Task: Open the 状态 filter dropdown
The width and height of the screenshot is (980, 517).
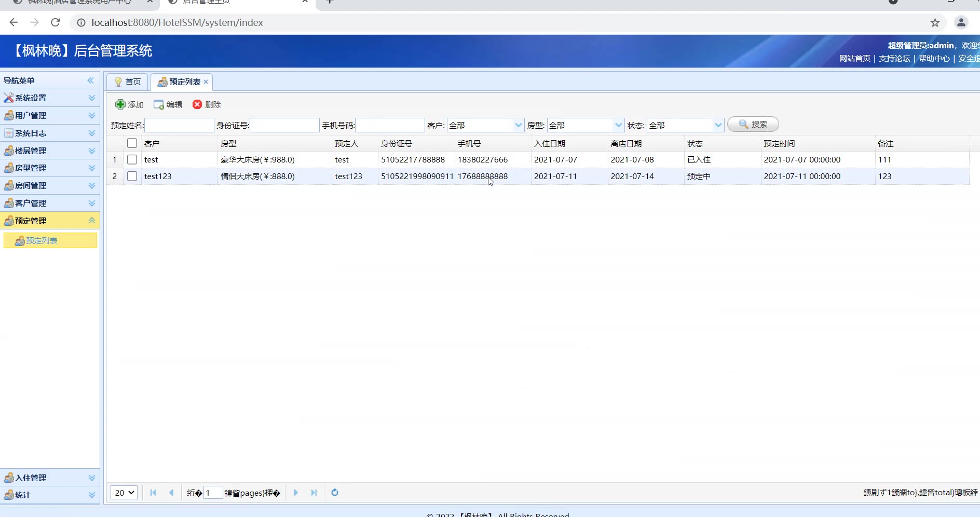Action: (718, 125)
